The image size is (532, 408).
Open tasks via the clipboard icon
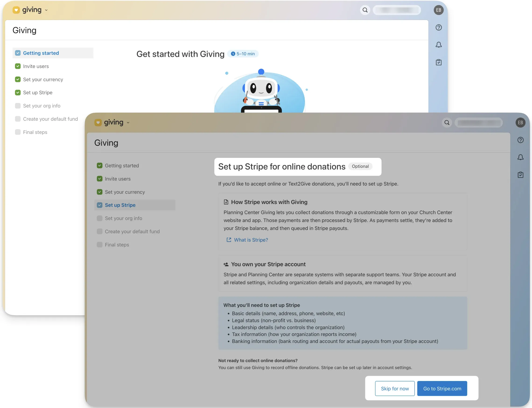click(x=521, y=175)
